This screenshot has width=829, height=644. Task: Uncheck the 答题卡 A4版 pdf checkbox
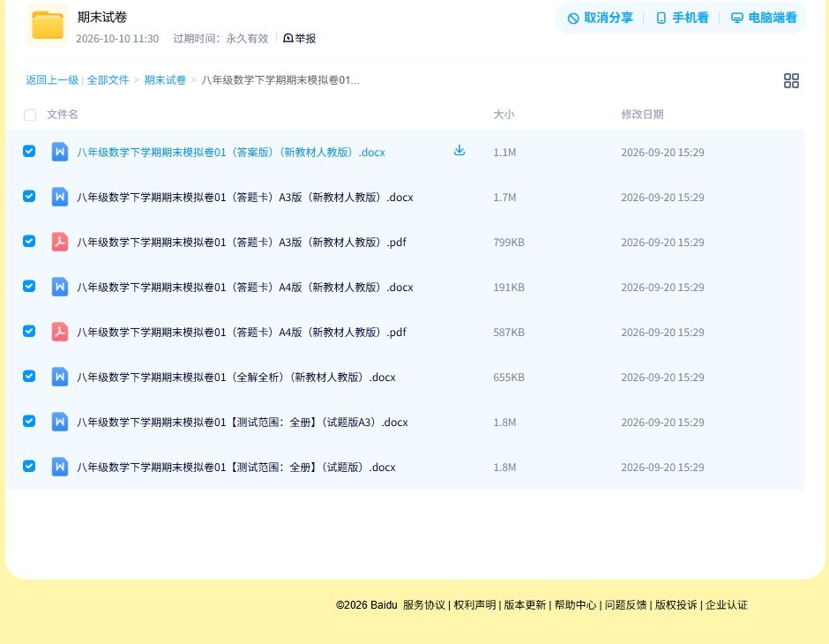click(29, 331)
